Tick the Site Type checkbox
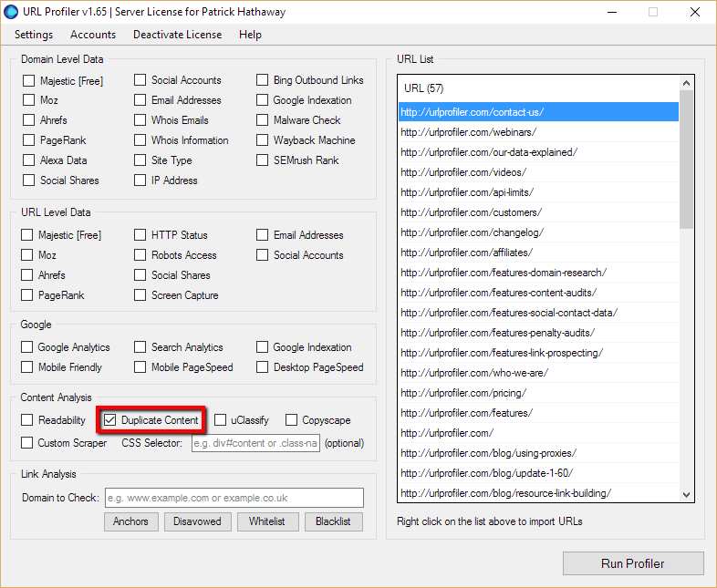717x588 pixels. [x=140, y=160]
